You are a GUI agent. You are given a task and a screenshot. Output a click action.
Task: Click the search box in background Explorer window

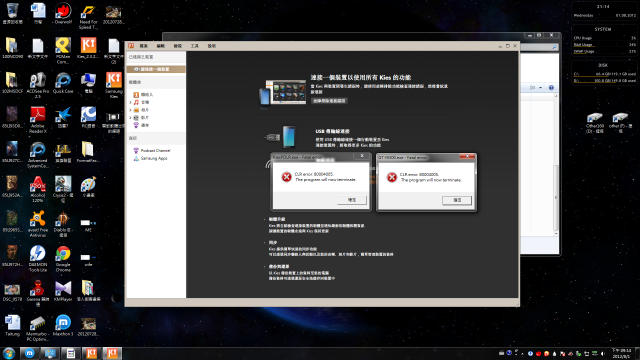click(539, 47)
